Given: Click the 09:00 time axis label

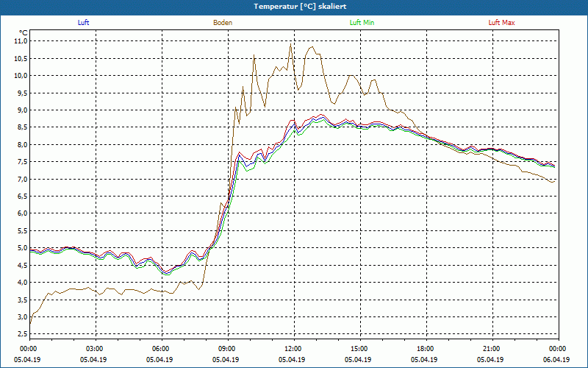Looking at the screenshot, I should [228, 349].
